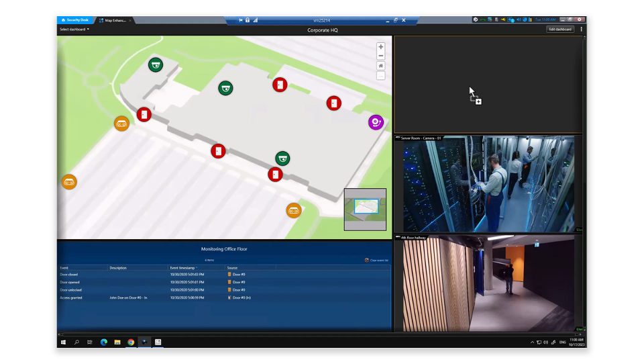
Task: Click the taskbar search icon
Action: point(76,343)
